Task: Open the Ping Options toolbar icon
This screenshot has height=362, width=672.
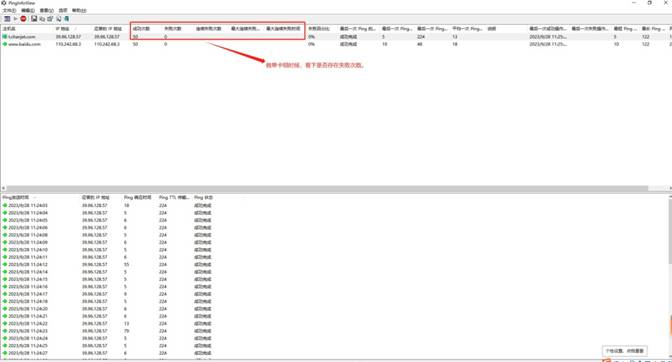Action: pos(7,19)
